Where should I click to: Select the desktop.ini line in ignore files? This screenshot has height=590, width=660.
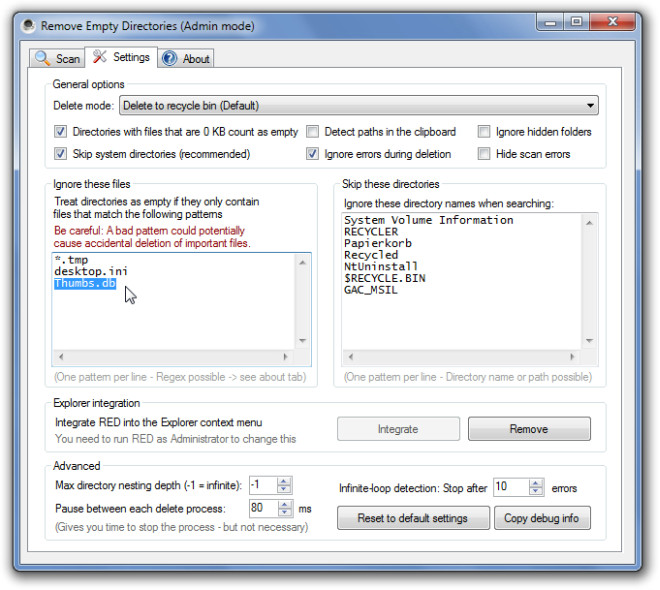92,271
